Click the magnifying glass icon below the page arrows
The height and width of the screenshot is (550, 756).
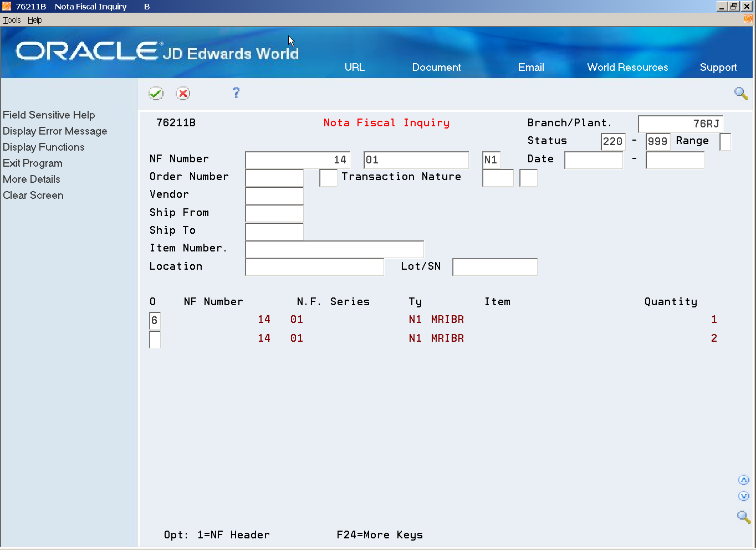743,517
